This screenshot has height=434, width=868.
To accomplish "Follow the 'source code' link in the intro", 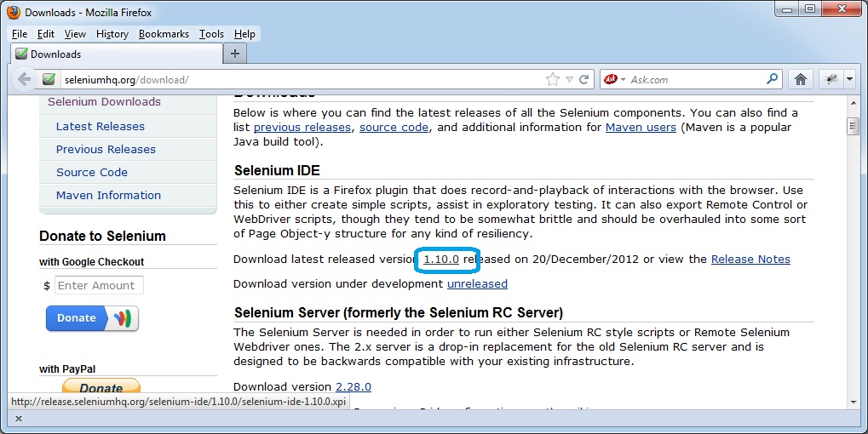I will [394, 127].
